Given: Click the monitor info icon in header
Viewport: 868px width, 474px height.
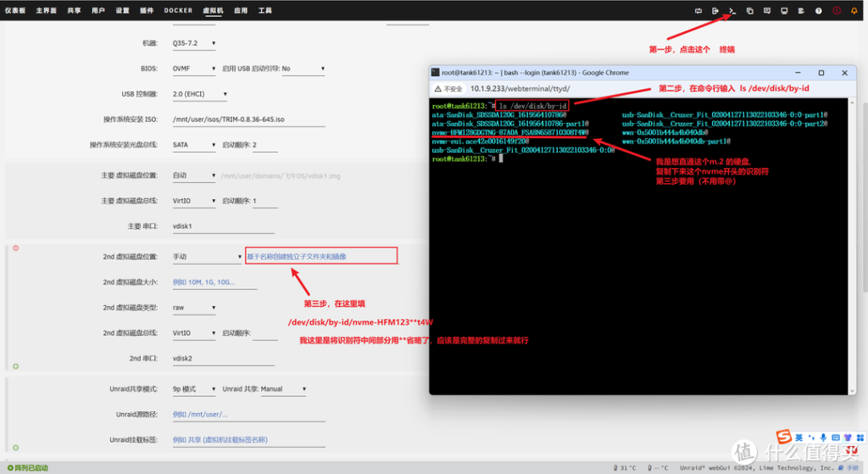Looking at the screenshot, I should 784,10.
